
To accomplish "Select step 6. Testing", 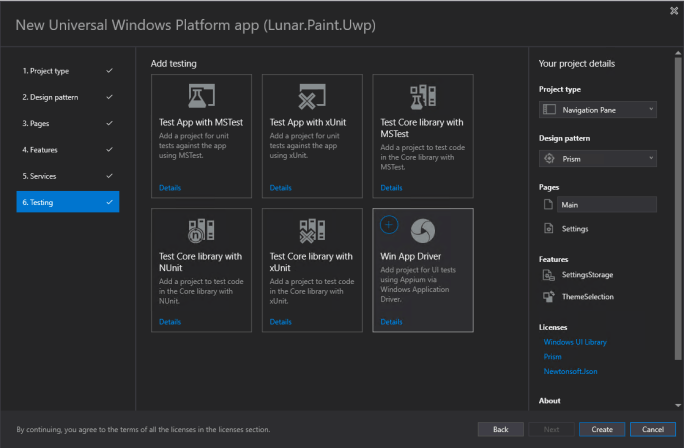I will tap(68, 202).
